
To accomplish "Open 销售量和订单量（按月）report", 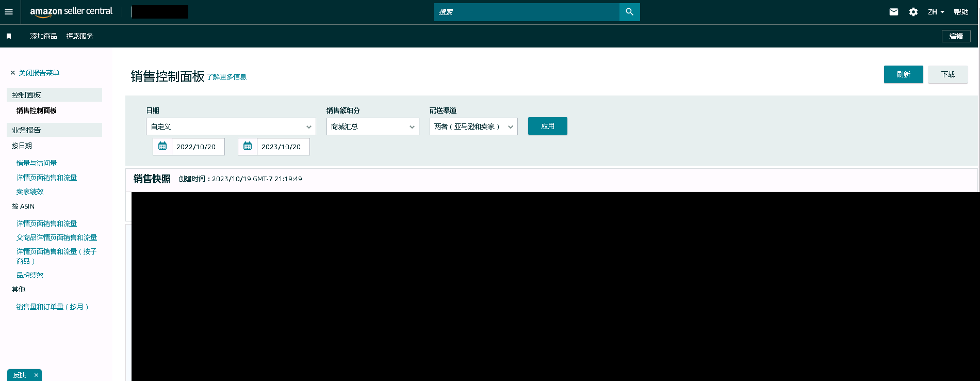I will [x=53, y=307].
